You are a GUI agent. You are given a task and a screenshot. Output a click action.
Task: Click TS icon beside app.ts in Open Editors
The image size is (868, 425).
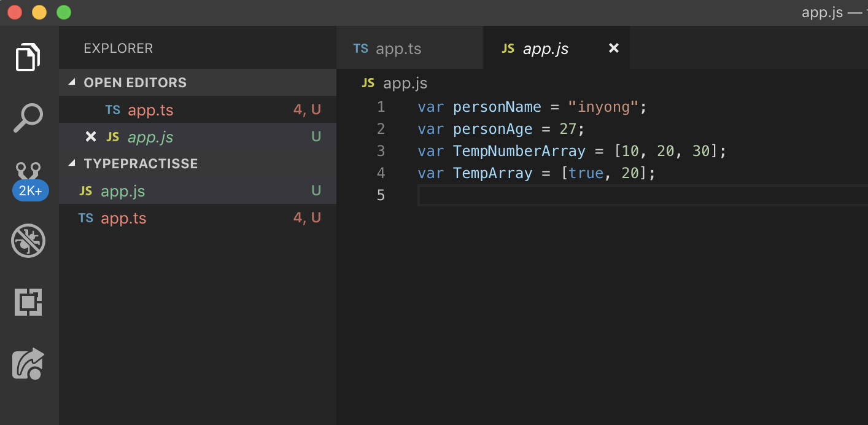click(x=112, y=110)
